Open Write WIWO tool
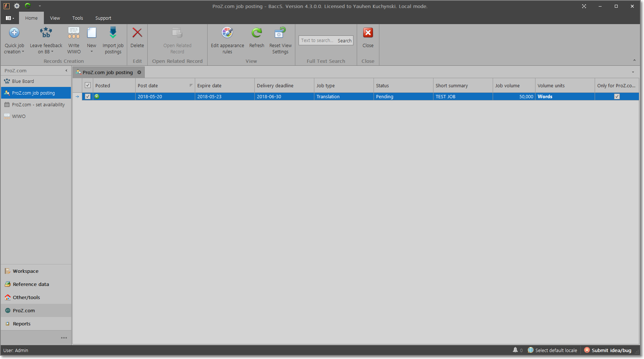644x359 pixels. (74, 41)
